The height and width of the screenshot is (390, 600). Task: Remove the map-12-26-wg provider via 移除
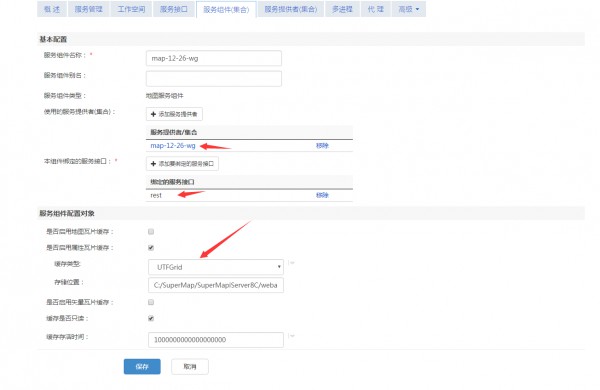(322, 145)
